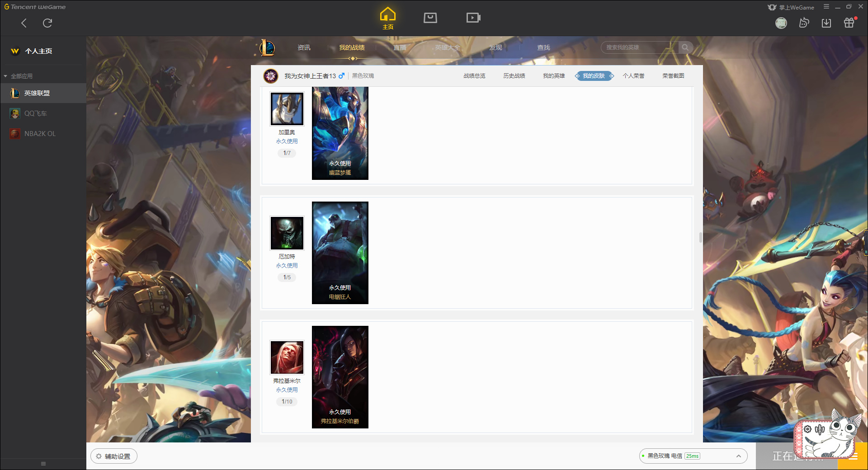
Task: Click the League of Legends logo icon
Action: (267, 47)
